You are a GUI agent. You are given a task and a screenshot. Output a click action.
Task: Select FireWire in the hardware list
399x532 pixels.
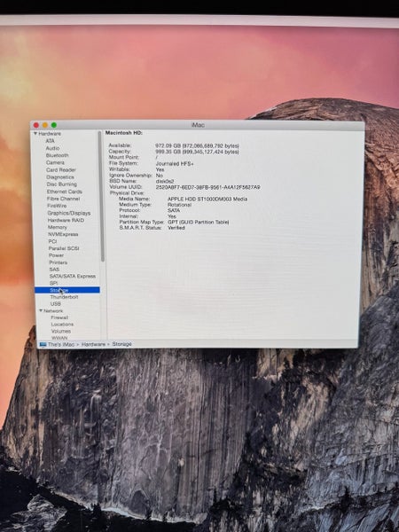(57, 206)
